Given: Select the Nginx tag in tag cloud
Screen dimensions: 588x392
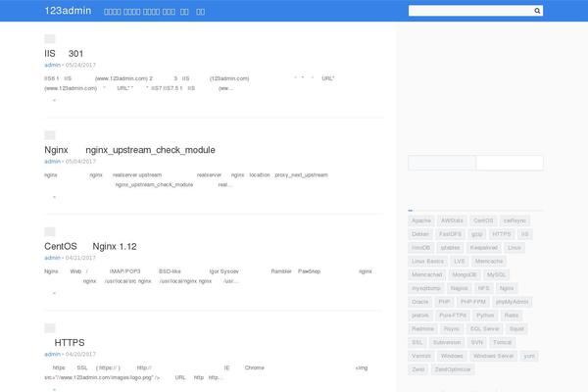Looking at the screenshot, I should click(x=507, y=288).
